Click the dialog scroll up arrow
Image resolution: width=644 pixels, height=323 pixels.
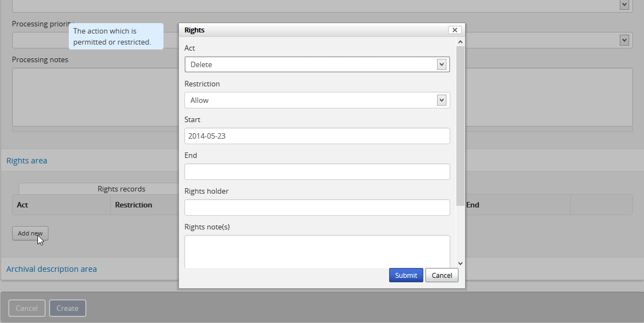pyautogui.click(x=461, y=42)
